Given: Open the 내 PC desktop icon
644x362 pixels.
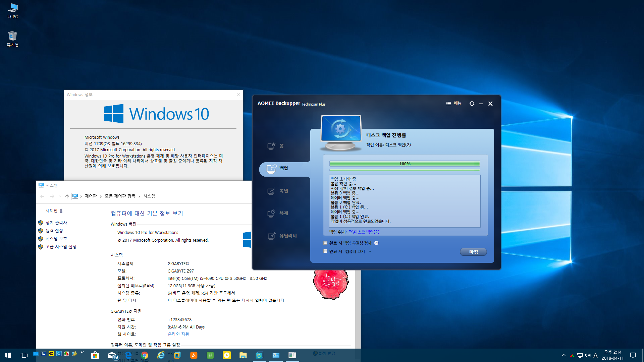Looking at the screenshot, I should [13, 11].
